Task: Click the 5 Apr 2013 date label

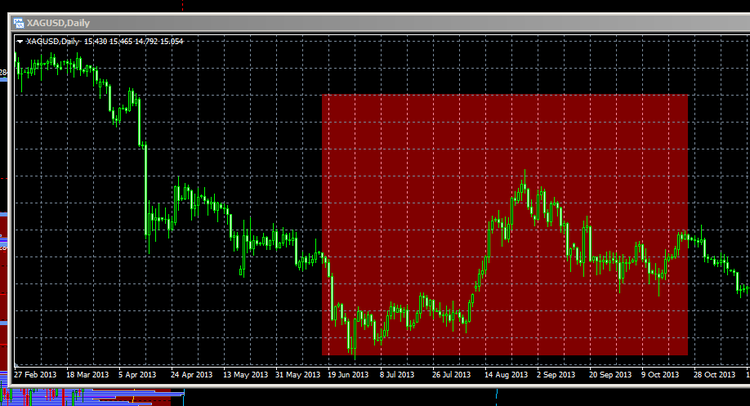Action: [x=137, y=374]
